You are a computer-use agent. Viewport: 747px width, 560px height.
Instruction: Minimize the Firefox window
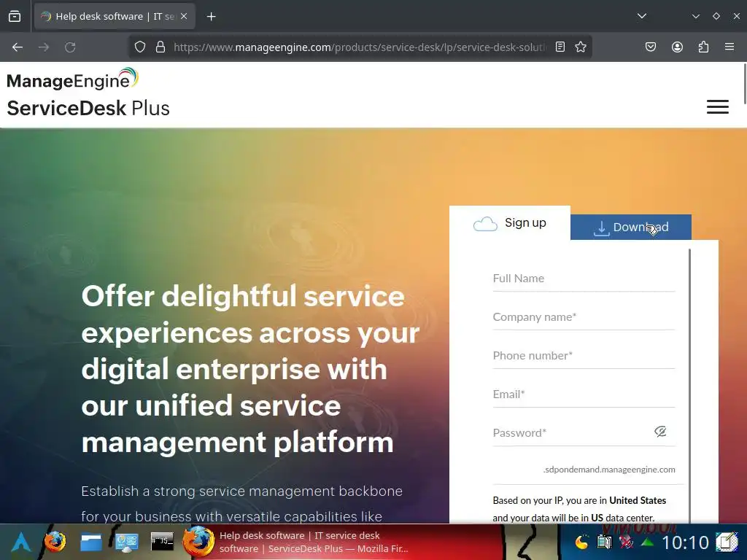tap(695, 16)
